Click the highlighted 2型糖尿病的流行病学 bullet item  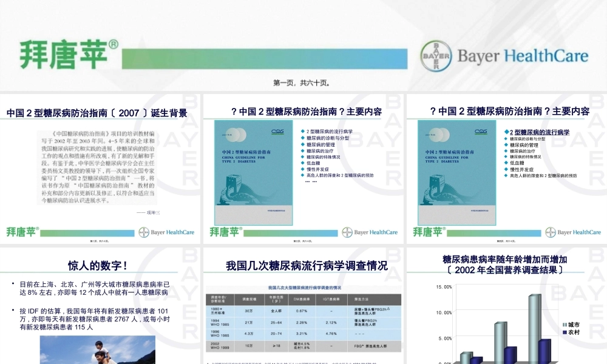pos(539,131)
